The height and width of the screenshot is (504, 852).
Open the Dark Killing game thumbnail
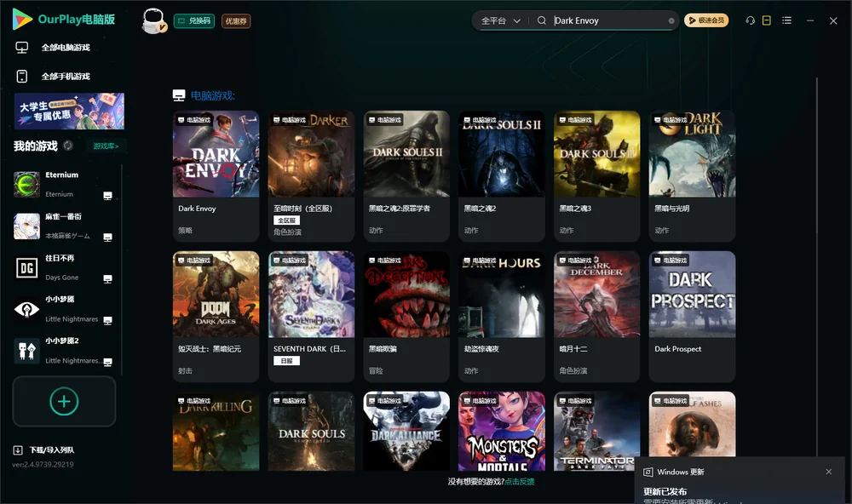click(x=216, y=432)
